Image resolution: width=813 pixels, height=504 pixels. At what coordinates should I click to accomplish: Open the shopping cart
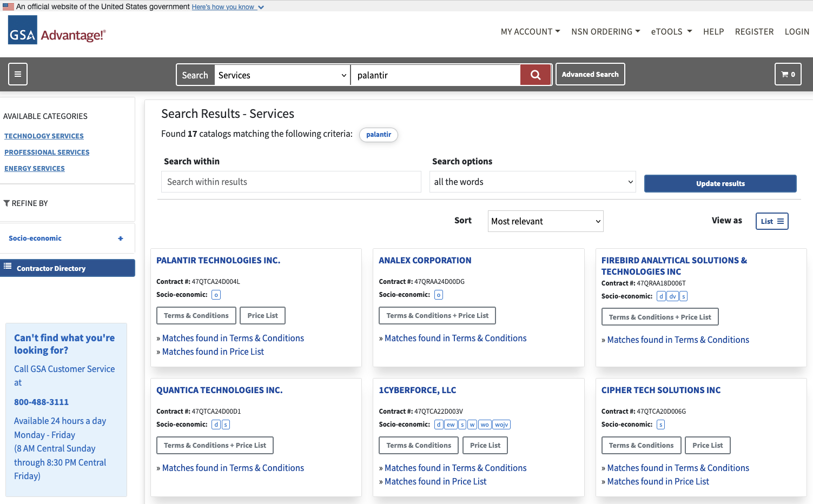click(788, 74)
